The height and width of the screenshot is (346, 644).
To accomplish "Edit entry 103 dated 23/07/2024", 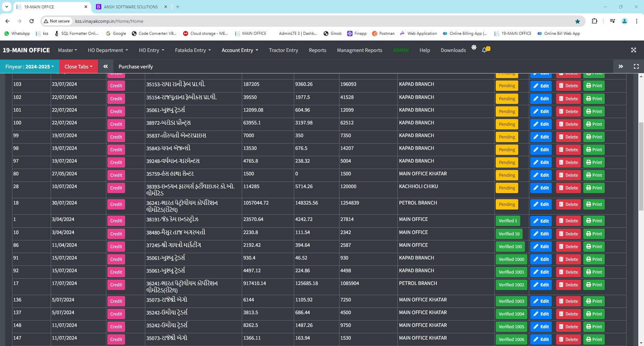I will 541,86.
